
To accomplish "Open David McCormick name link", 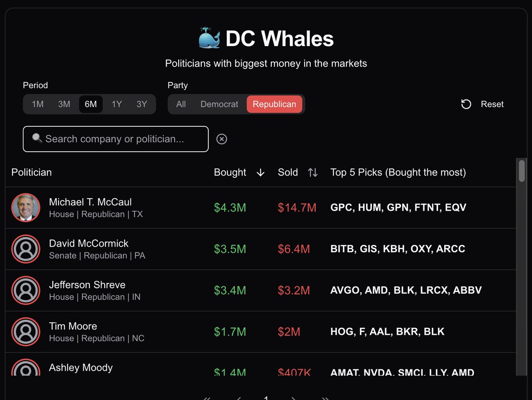I will [x=89, y=243].
